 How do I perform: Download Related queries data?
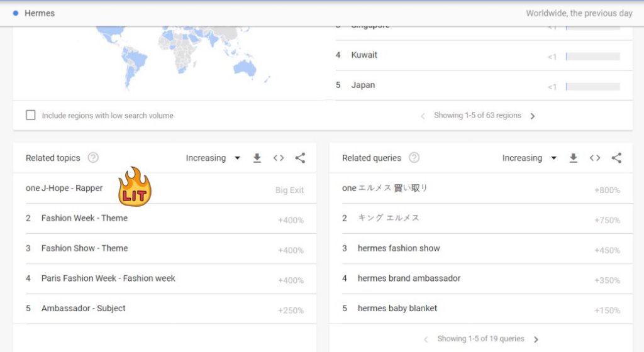574,158
